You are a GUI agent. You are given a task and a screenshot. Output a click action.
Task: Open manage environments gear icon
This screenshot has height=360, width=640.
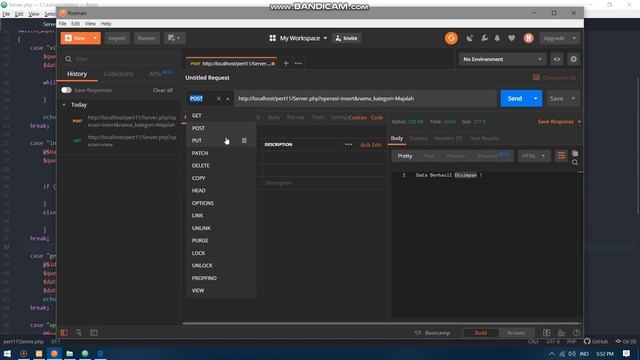pos(573,59)
